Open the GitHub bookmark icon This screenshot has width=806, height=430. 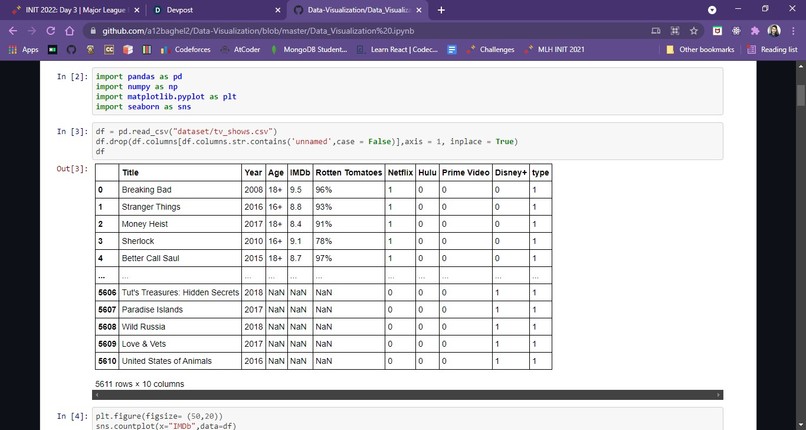tap(71, 50)
